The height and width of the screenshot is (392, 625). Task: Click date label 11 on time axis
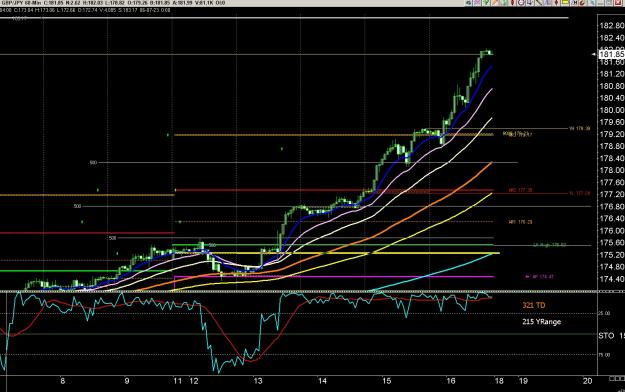pyautogui.click(x=178, y=381)
